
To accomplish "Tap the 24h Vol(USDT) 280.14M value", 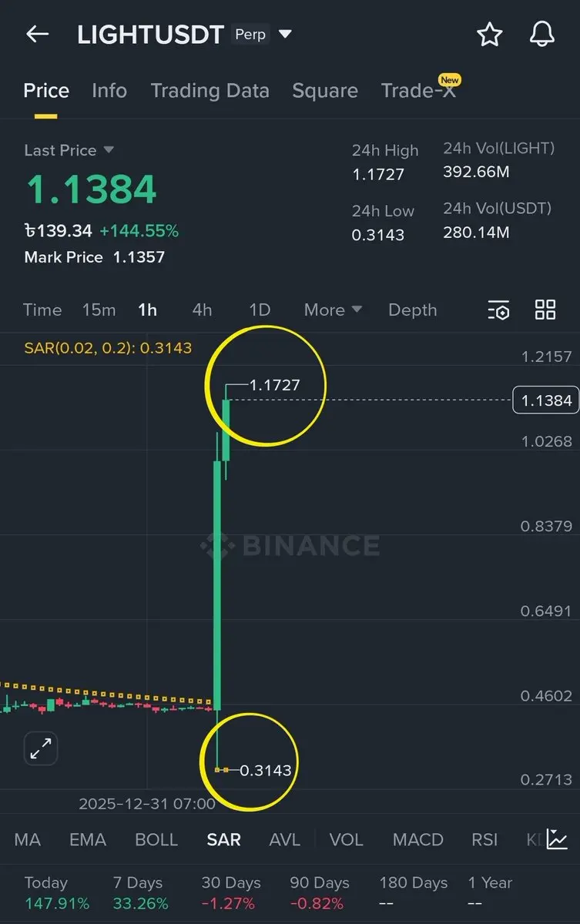I will coord(476,232).
